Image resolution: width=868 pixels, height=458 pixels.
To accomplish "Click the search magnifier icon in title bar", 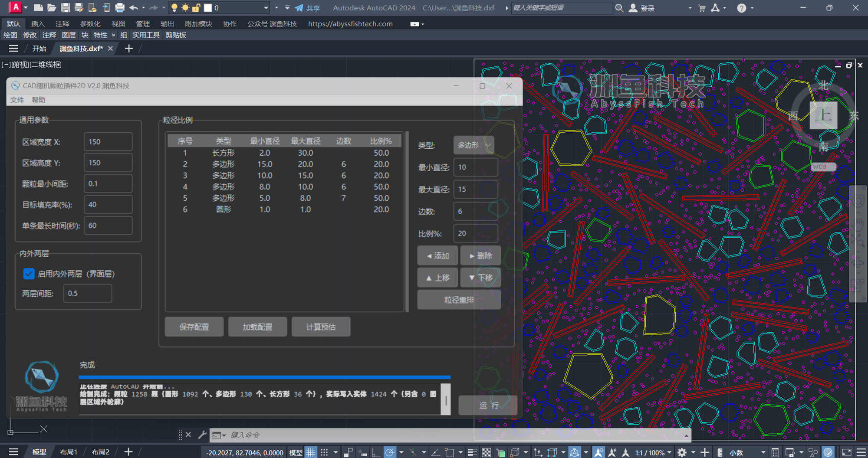I will 619,8.
